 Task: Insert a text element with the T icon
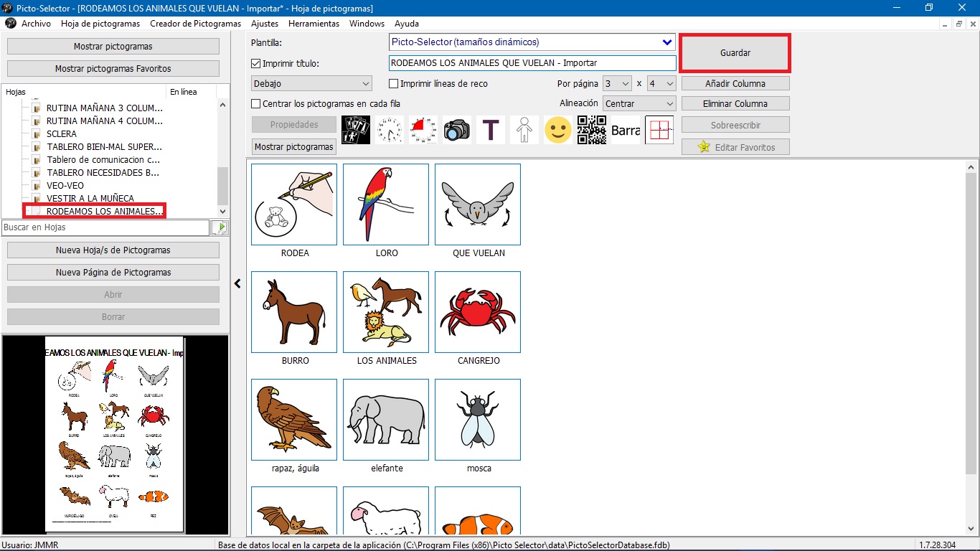(x=490, y=130)
